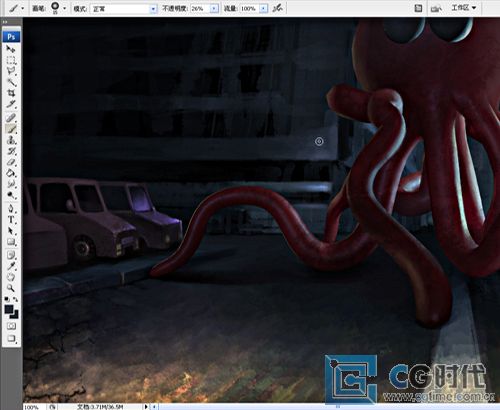Viewport: 500px width, 410px height.
Task: Open the tool preset picker arrow
Action: click(23, 8)
